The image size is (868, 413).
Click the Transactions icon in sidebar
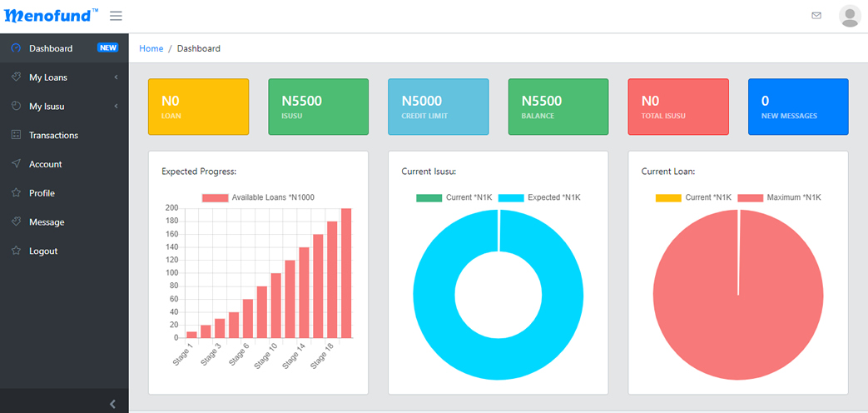pyautogui.click(x=16, y=135)
